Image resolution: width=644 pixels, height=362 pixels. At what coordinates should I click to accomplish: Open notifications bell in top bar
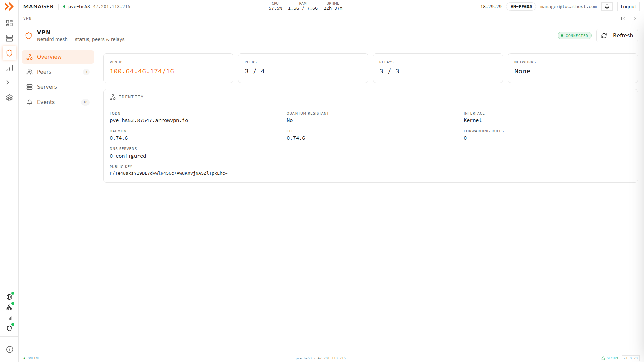[607, 6]
